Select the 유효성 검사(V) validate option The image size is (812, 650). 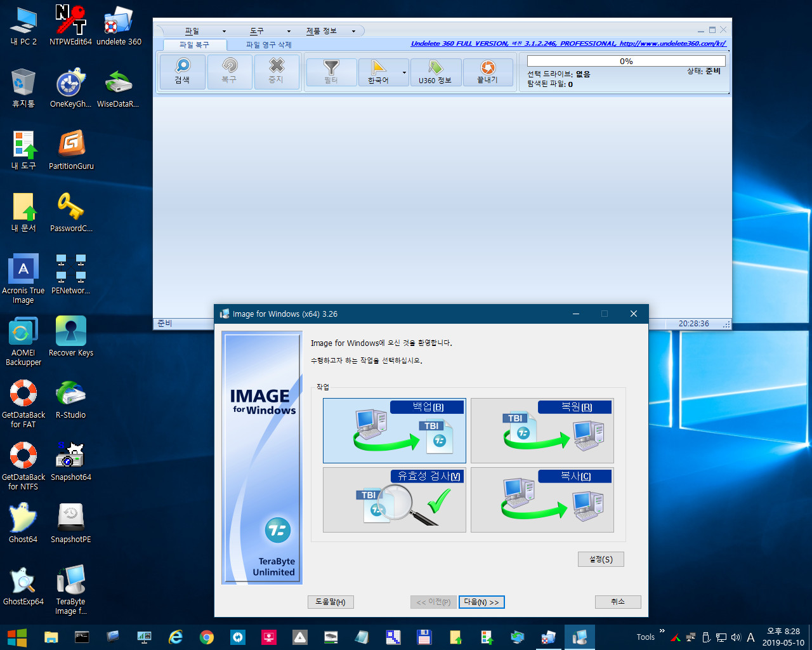[x=395, y=500]
